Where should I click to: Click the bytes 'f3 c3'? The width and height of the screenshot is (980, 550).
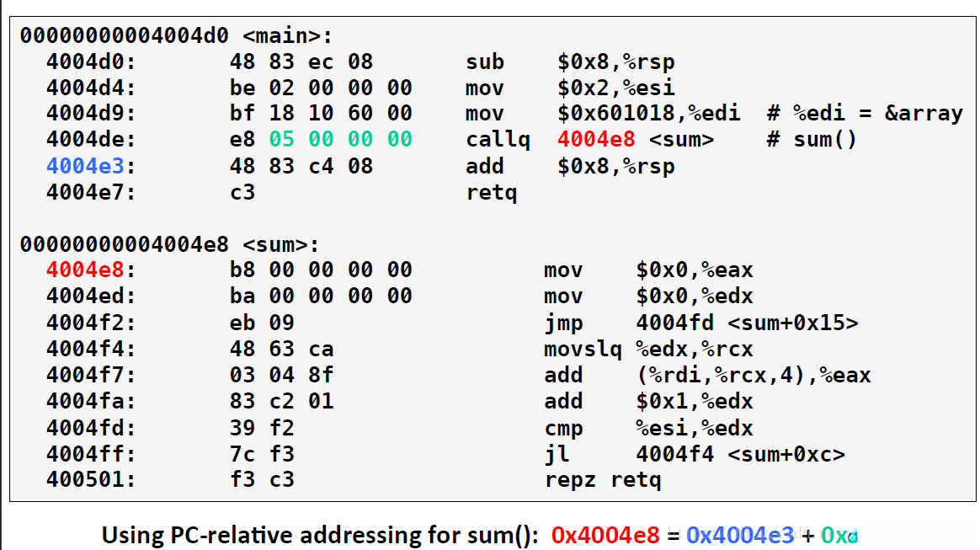pyautogui.click(x=262, y=480)
